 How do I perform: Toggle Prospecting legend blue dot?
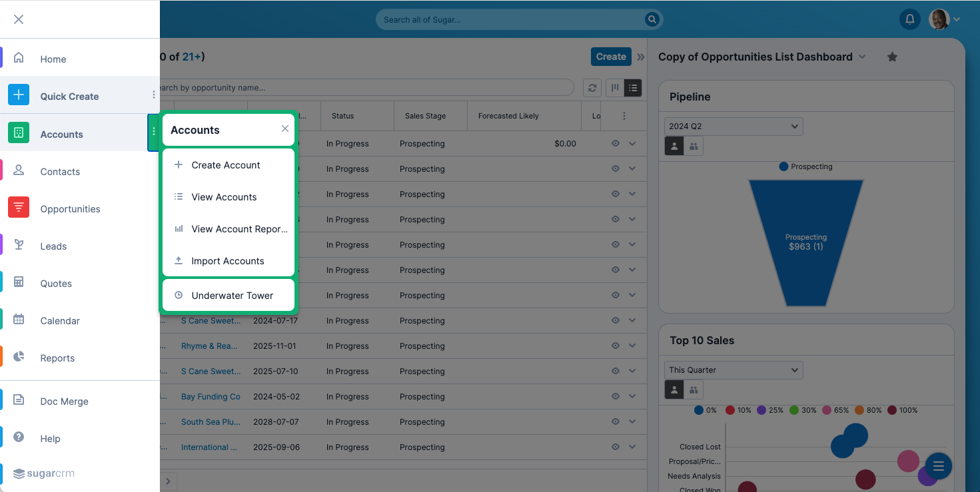(783, 166)
